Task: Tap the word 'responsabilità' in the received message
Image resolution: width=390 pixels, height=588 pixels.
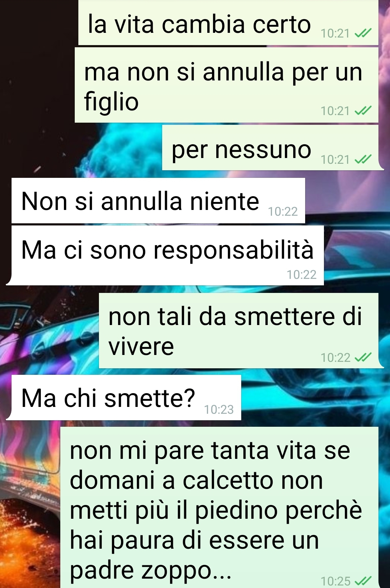Action: pyautogui.click(x=234, y=251)
